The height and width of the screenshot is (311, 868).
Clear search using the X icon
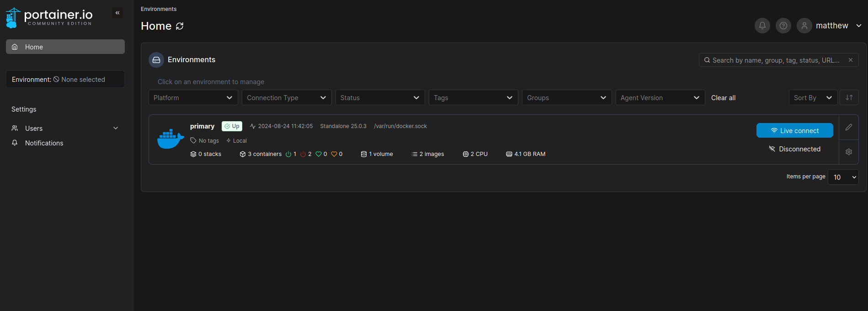[851, 60]
